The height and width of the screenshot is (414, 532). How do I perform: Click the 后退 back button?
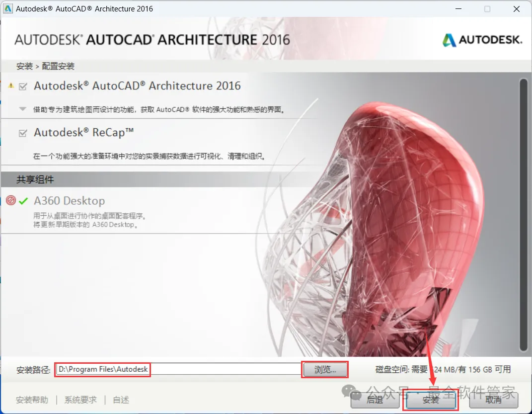point(375,400)
